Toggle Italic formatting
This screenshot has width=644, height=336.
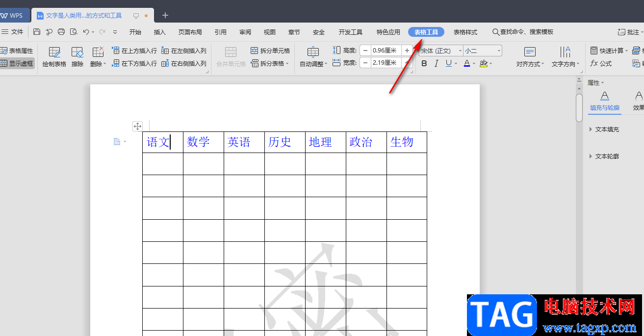[437, 63]
